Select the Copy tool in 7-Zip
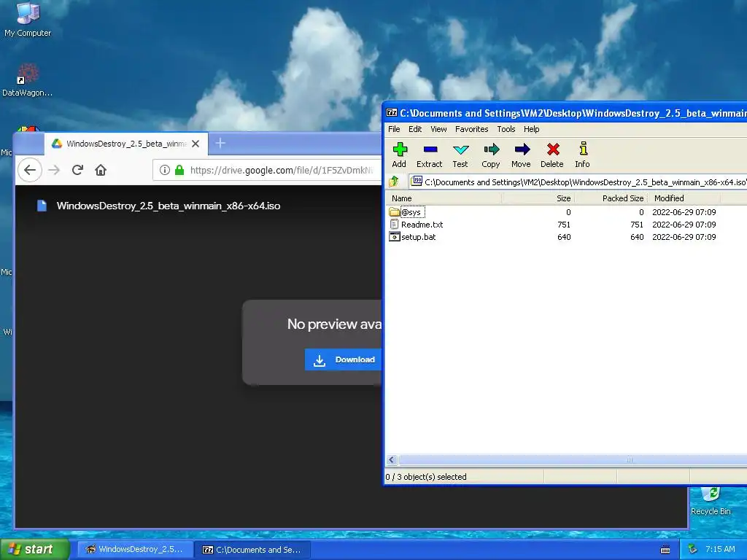The width and height of the screenshot is (747, 560). [x=491, y=149]
